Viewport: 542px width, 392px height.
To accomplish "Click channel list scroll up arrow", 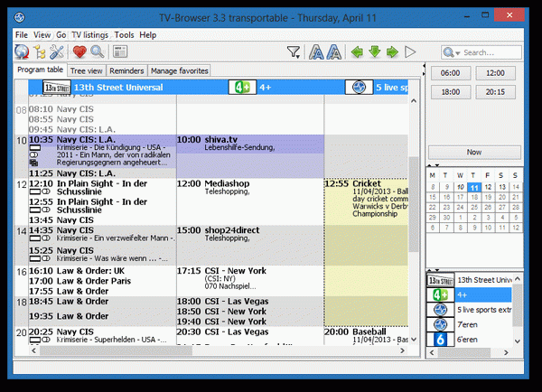I will (517, 278).
